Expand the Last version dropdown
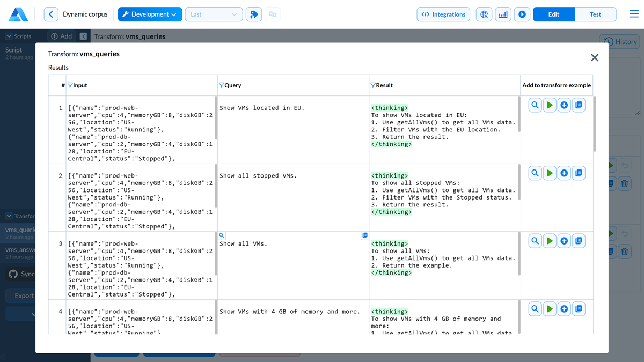Screen dimensions: 644x362 (214, 14)
